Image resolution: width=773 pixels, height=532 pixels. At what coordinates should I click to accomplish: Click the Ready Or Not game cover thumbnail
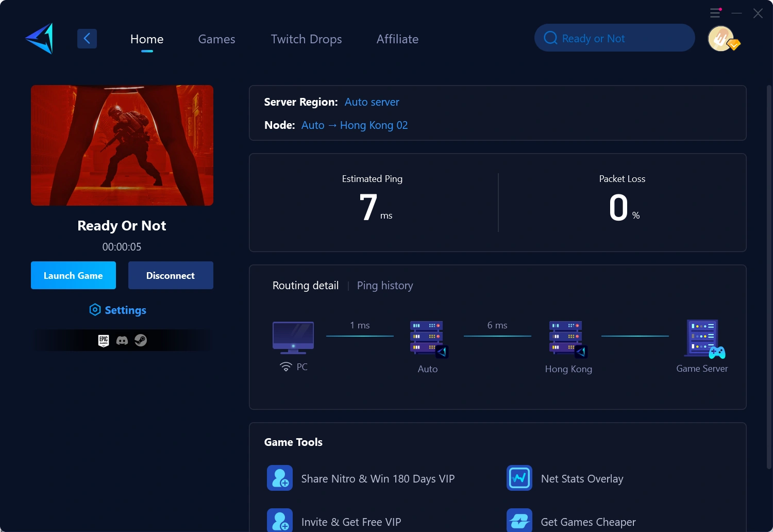[x=122, y=145]
